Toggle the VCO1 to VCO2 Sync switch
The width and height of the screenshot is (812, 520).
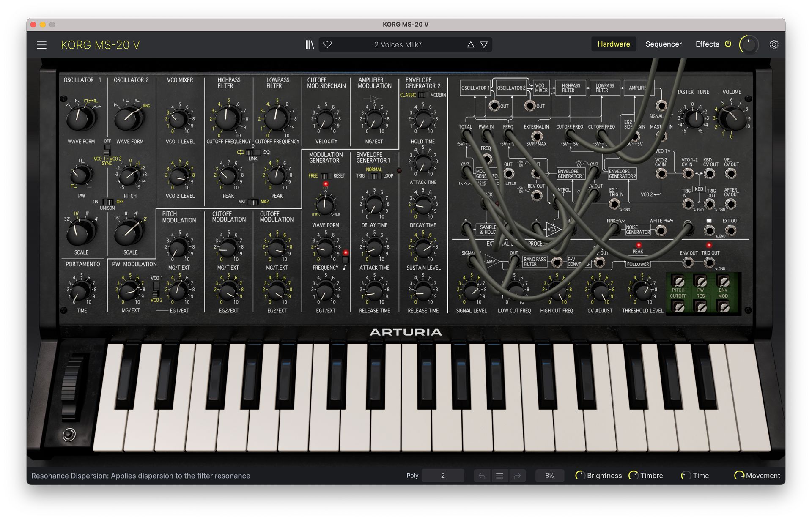[x=107, y=150]
